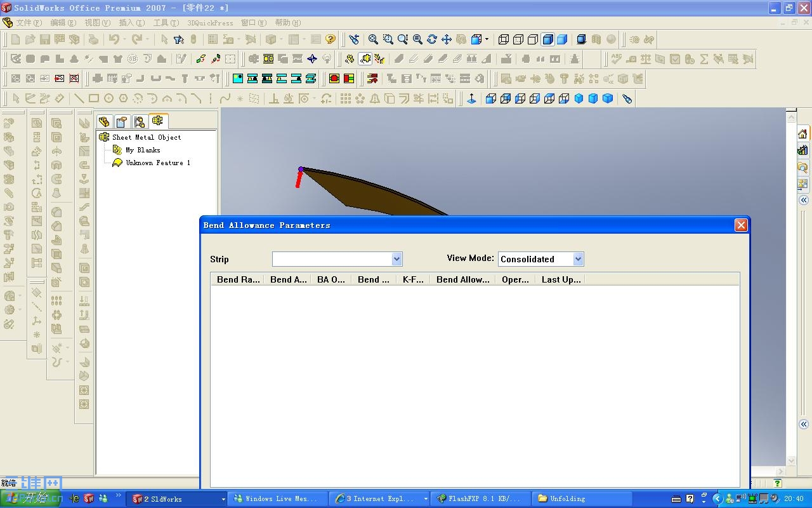
Task: Open the Strip dropdown list
Action: 396,259
